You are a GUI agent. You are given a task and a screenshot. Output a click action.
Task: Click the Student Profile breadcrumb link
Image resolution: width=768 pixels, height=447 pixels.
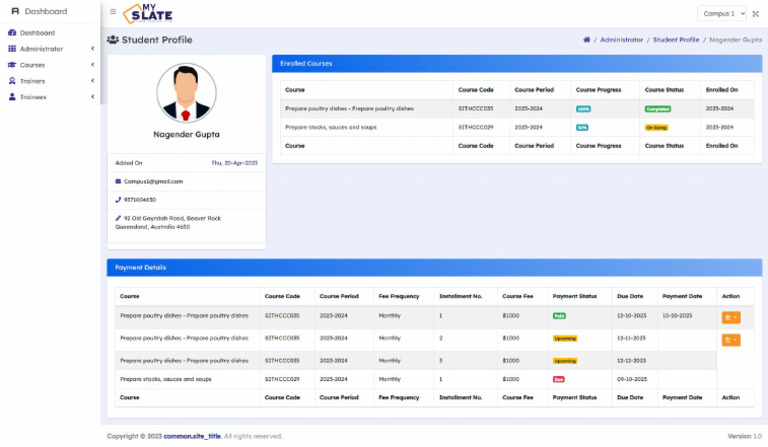point(676,40)
